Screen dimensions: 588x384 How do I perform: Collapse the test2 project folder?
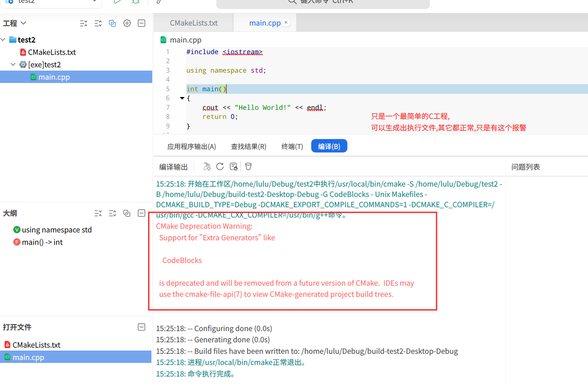3,40
